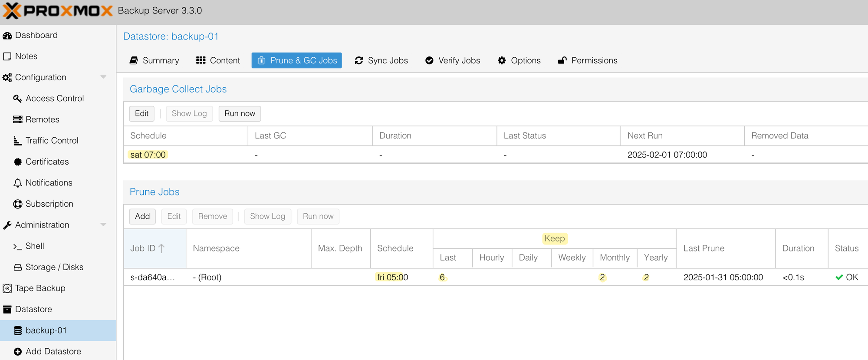The height and width of the screenshot is (360, 868).
Task: Open the Remotes configuration page
Action: (x=58, y=119)
